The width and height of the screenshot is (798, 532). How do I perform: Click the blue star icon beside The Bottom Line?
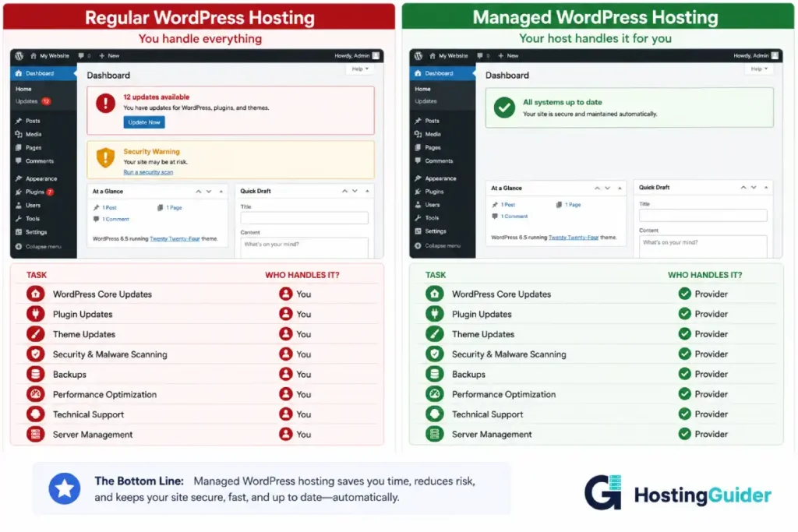click(x=65, y=488)
